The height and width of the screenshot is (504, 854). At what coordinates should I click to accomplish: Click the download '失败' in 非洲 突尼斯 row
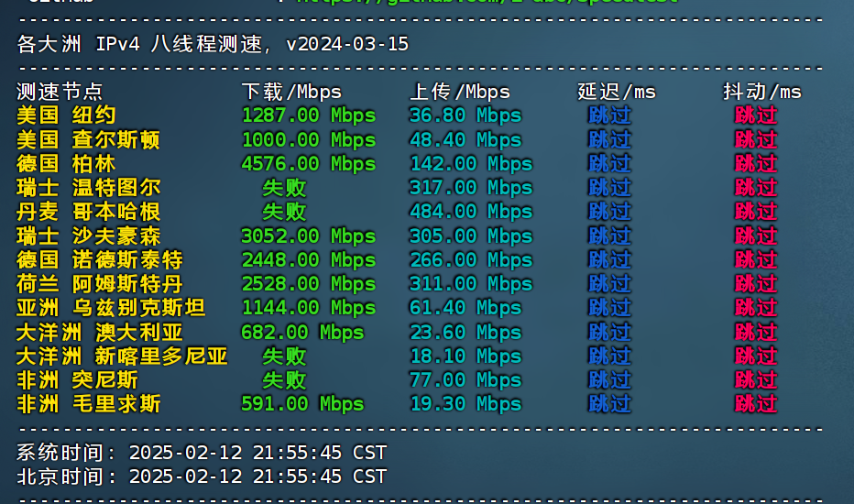tap(284, 379)
